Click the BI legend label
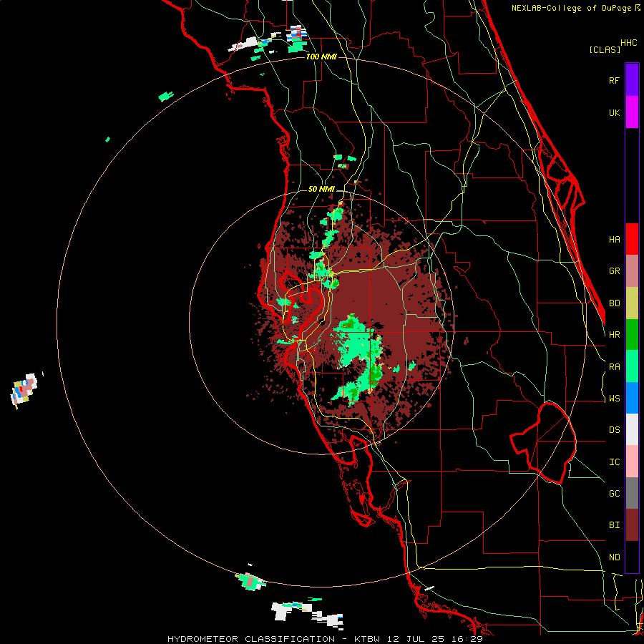644x644 pixels. pos(614,525)
